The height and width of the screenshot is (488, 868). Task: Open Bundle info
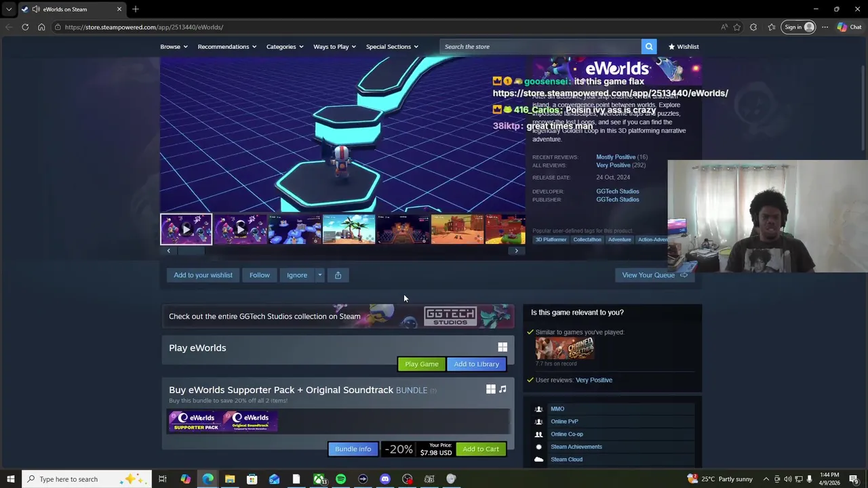click(353, 449)
